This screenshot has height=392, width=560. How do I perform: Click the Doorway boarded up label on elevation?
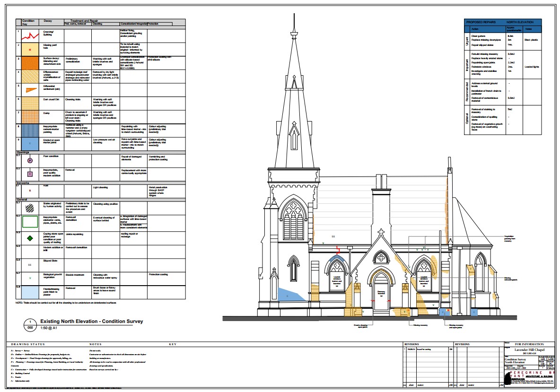381,293
